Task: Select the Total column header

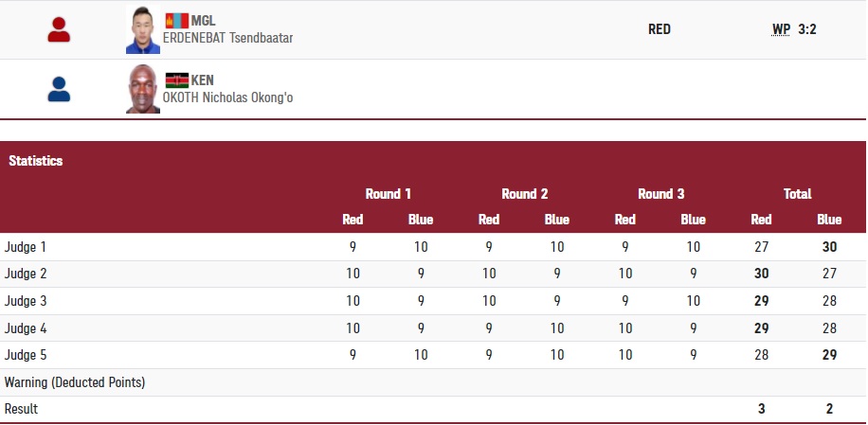Action: pyautogui.click(x=797, y=194)
